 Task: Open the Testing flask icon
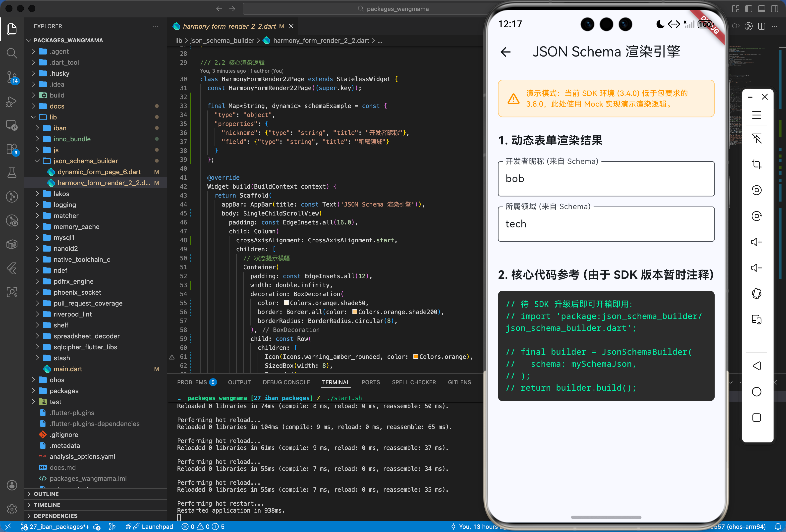click(x=12, y=173)
